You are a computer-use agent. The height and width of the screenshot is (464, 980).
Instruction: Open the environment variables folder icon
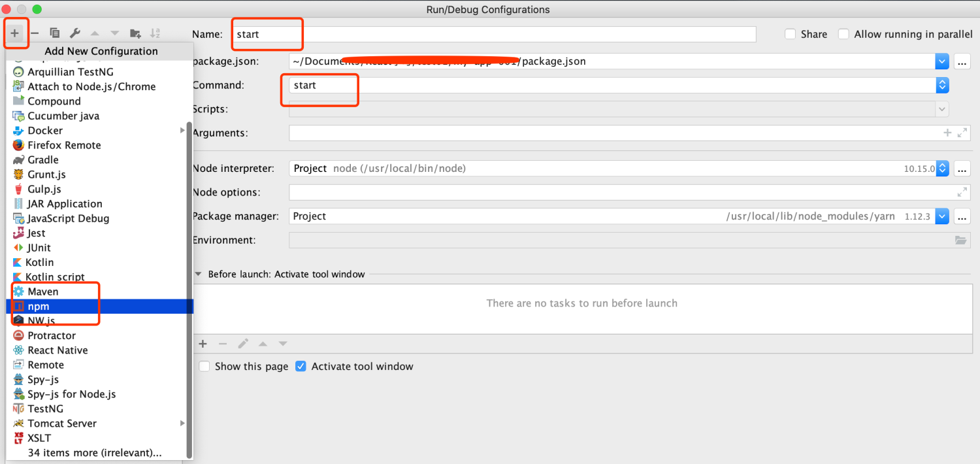click(x=960, y=240)
